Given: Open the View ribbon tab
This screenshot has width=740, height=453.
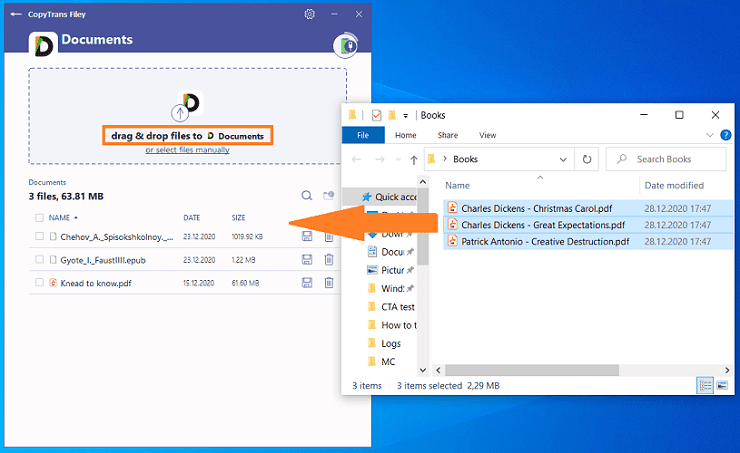Looking at the screenshot, I should coord(488,135).
